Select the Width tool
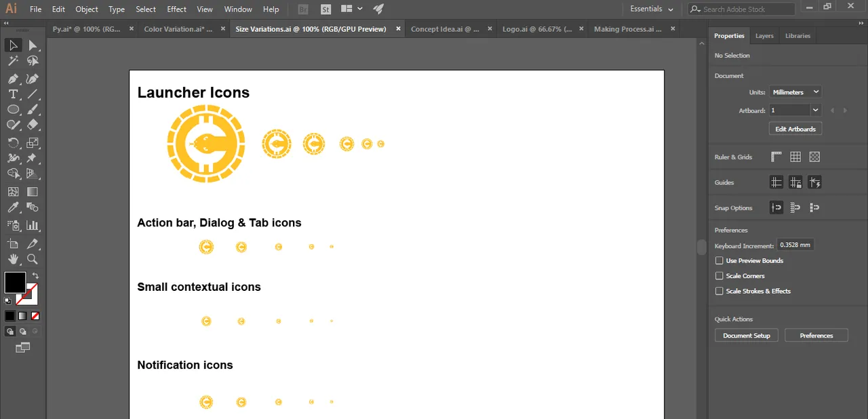Viewport: 868px width, 419px height. 13,159
